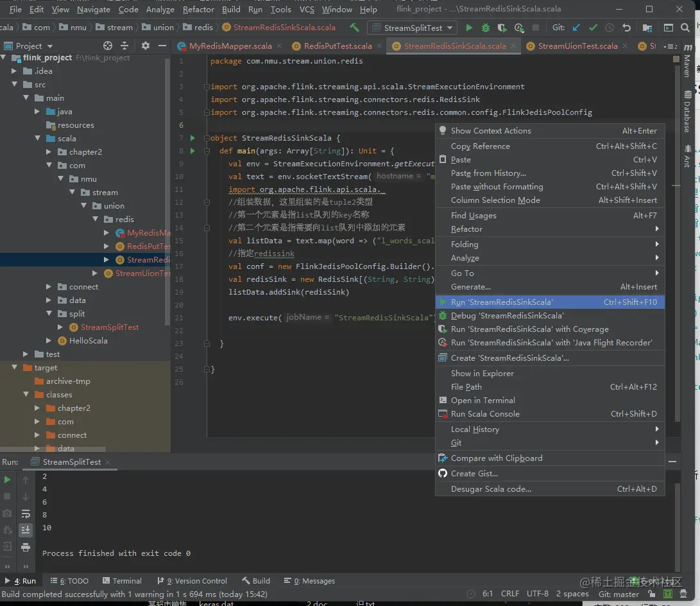Select Run 'StreamRedisSinkScala' from context menu

point(550,302)
